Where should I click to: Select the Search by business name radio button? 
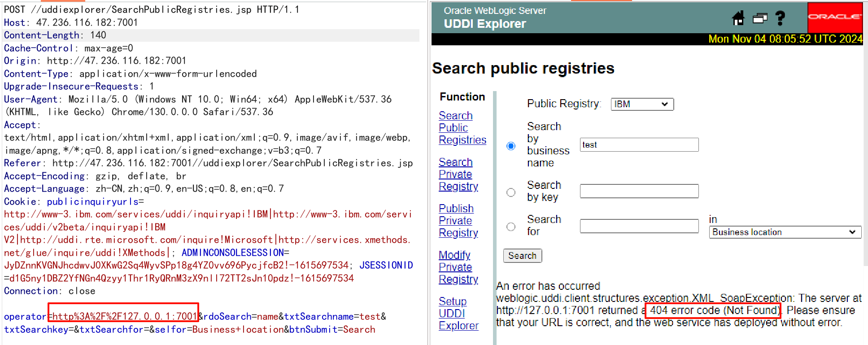coord(511,146)
